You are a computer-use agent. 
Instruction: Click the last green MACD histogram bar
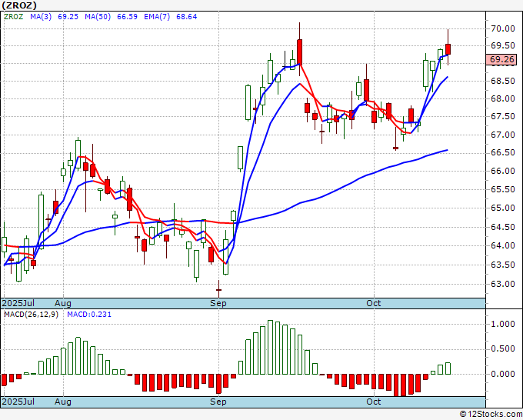pos(448,368)
